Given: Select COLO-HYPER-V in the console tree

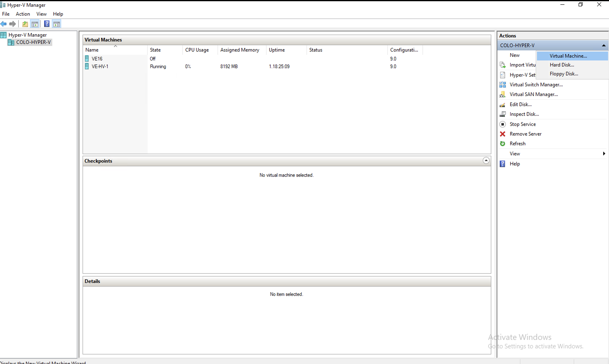Looking at the screenshot, I should [x=33, y=42].
